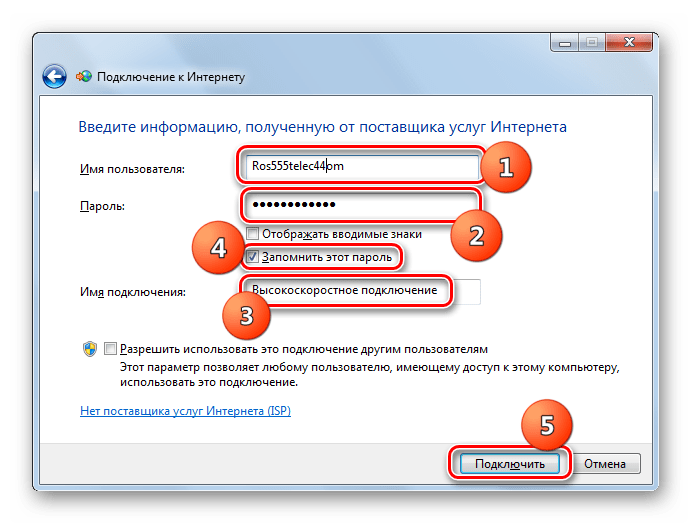Viewport: 692px width, 524px height.
Task: Click the 'Пароль:' label
Action: [102, 206]
